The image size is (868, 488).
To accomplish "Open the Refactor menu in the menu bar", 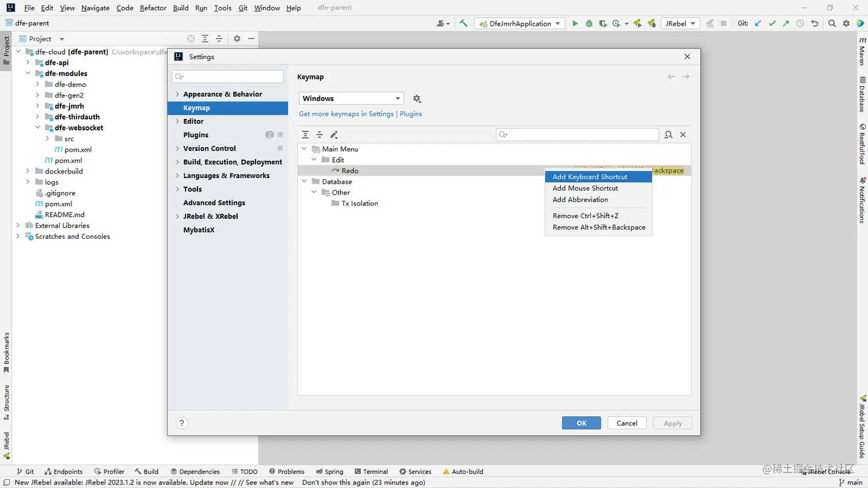I will [x=153, y=8].
